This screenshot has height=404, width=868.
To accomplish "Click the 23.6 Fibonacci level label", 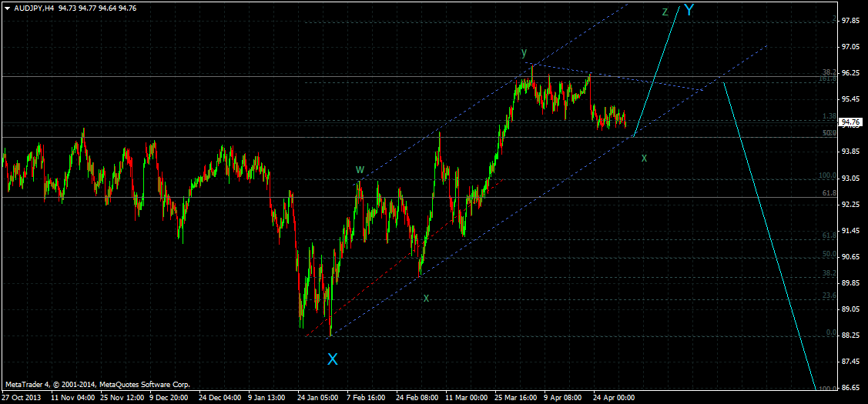I will (829, 295).
